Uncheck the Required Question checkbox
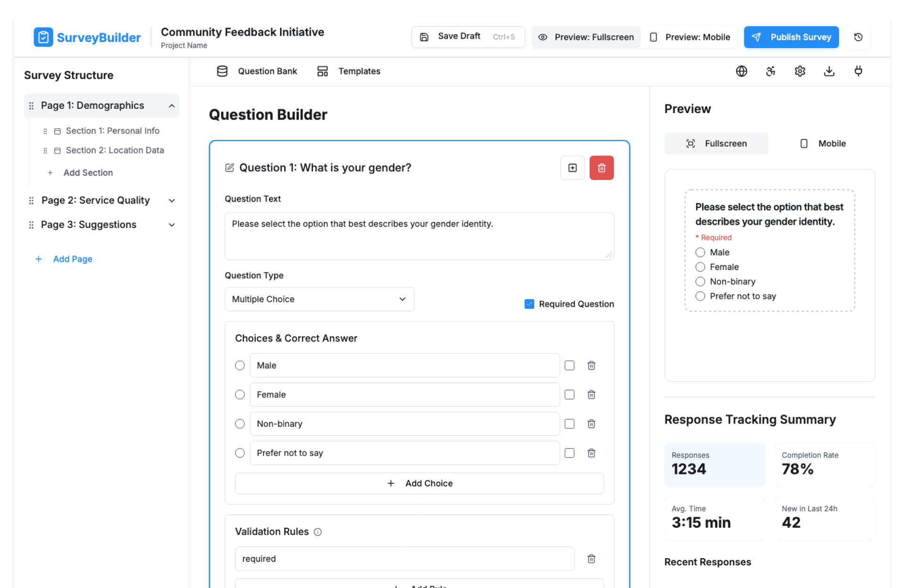This screenshot has height=588, width=905. (x=529, y=304)
